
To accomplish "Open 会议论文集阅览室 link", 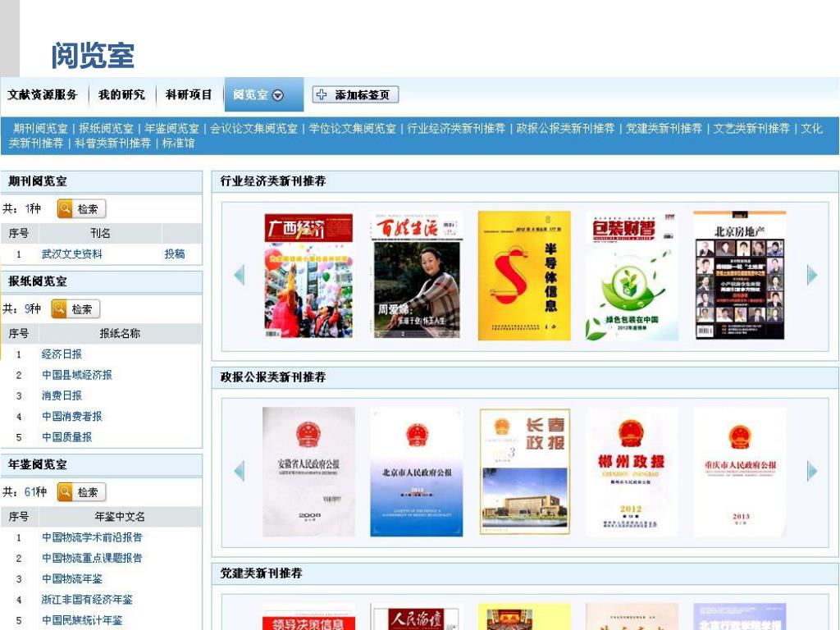I will point(253,129).
